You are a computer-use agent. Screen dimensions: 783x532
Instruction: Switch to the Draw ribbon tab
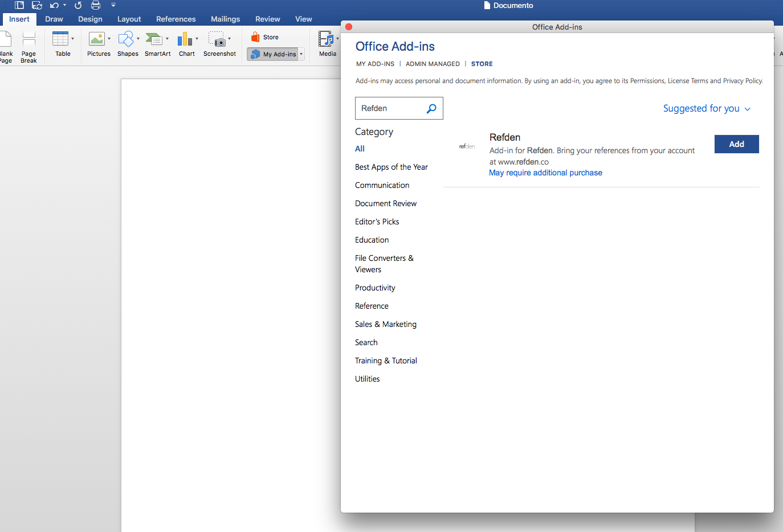click(x=54, y=19)
